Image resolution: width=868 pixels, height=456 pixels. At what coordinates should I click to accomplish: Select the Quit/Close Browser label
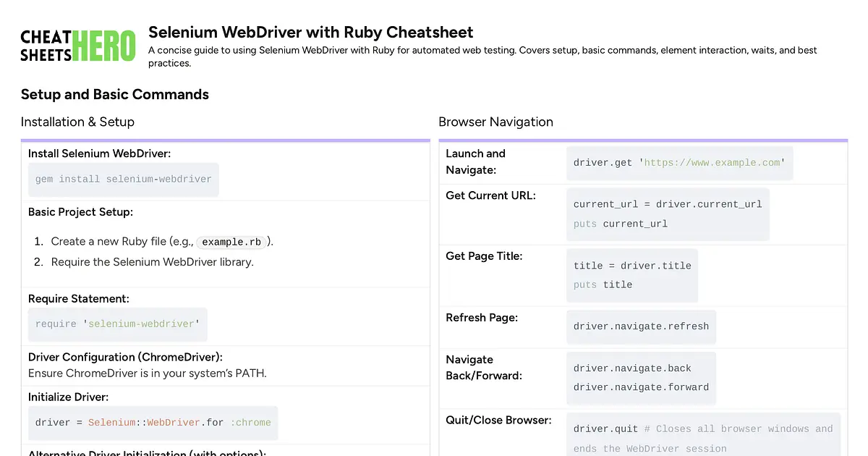pyautogui.click(x=498, y=420)
